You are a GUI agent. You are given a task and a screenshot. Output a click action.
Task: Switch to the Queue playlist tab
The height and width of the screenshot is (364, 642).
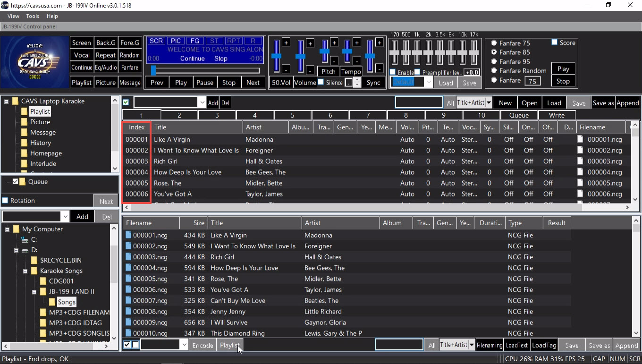(x=518, y=115)
